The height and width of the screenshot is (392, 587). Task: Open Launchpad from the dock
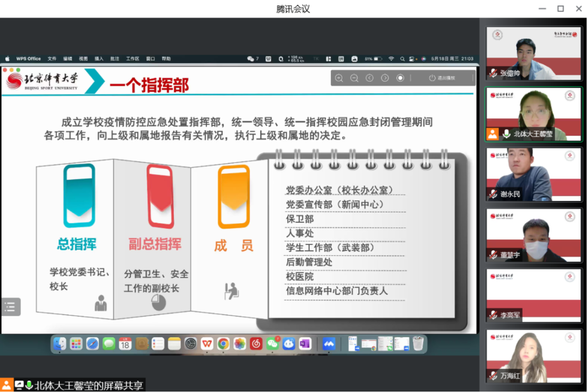(76, 344)
